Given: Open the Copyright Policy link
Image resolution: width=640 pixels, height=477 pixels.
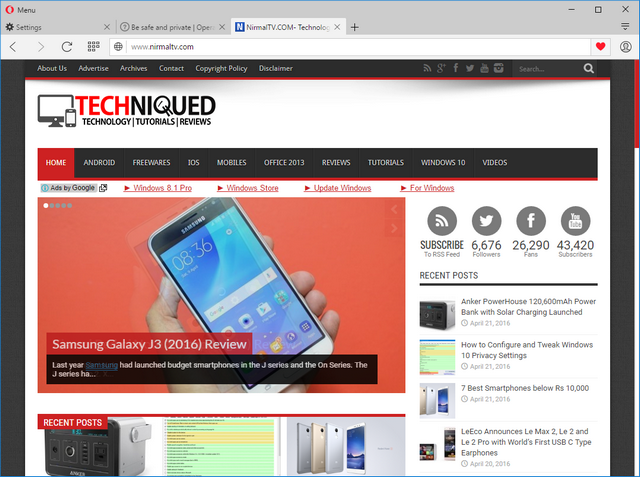Looking at the screenshot, I should [x=221, y=68].
